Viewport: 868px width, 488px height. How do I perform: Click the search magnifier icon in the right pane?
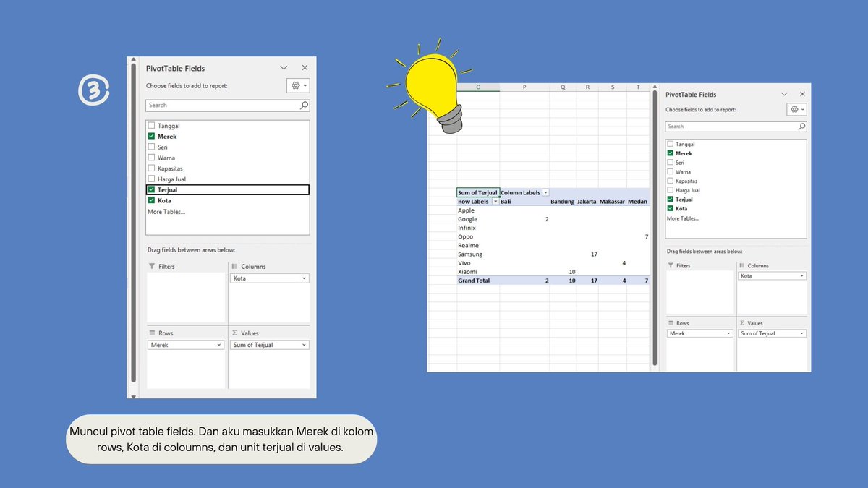(x=801, y=126)
